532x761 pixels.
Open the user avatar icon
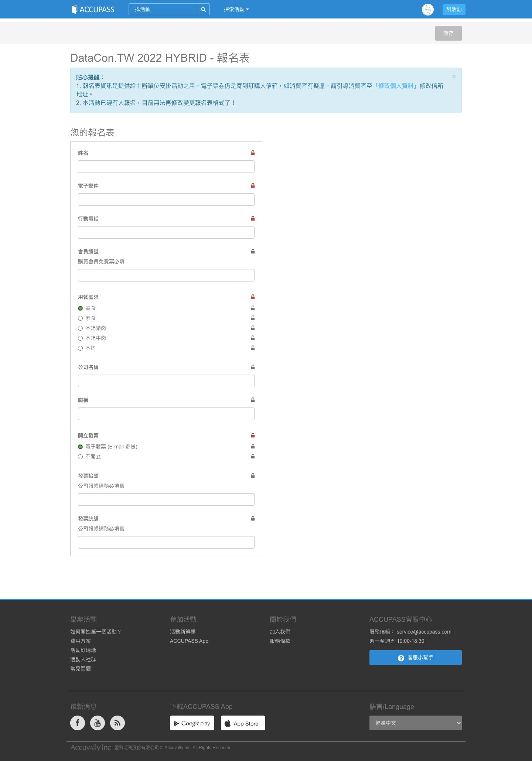pyautogui.click(x=428, y=9)
